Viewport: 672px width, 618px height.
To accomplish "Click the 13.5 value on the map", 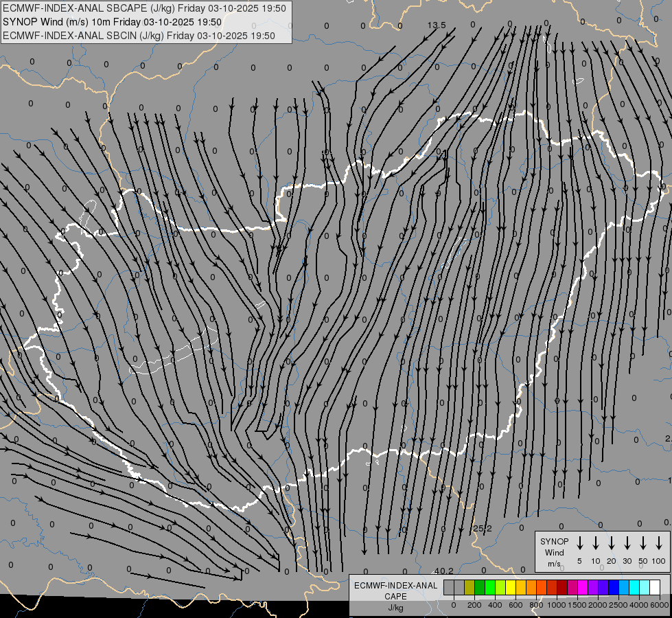I will point(437,25).
